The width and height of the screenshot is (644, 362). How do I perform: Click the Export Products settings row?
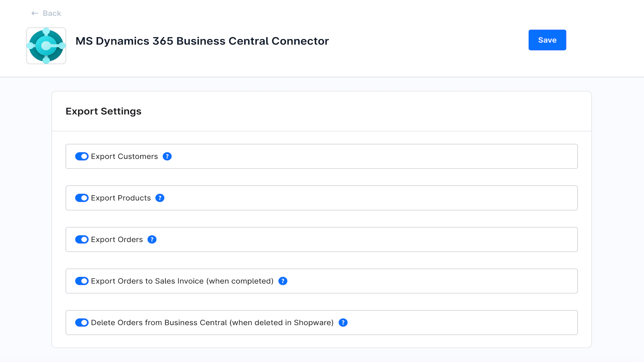click(322, 198)
